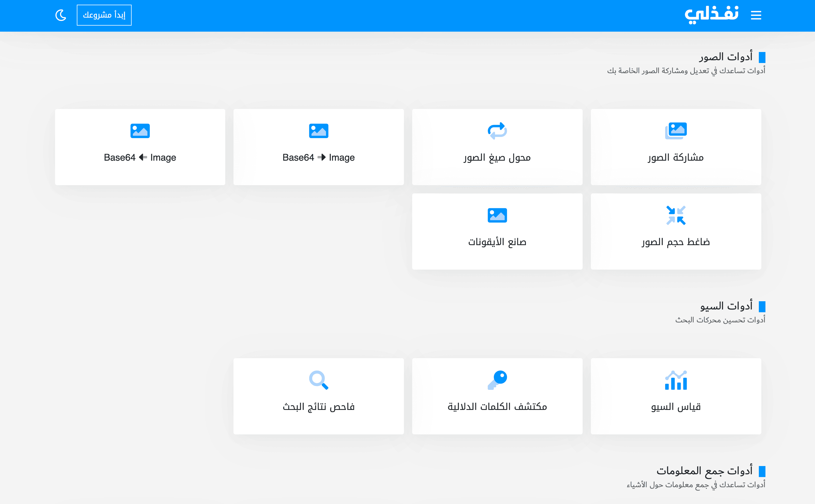Click the إبدأ مشروعك button
This screenshot has height=504, width=815.
point(104,15)
